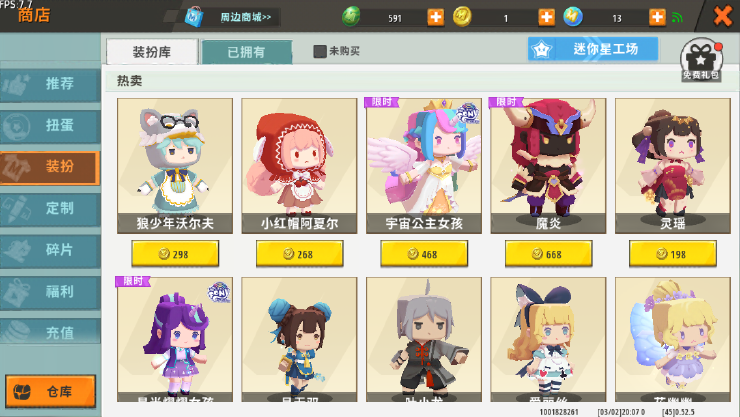Click plus icon beside gold coin balance
740x417 pixels.
[547, 17]
